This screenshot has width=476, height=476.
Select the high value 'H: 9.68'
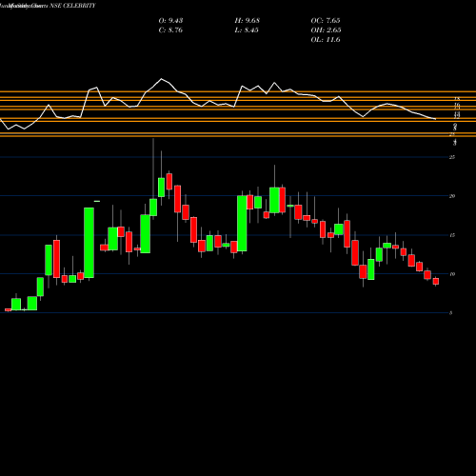click(x=248, y=21)
